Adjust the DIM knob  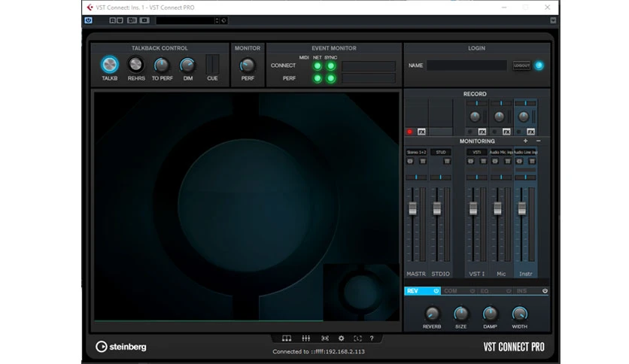coord(187,65)
